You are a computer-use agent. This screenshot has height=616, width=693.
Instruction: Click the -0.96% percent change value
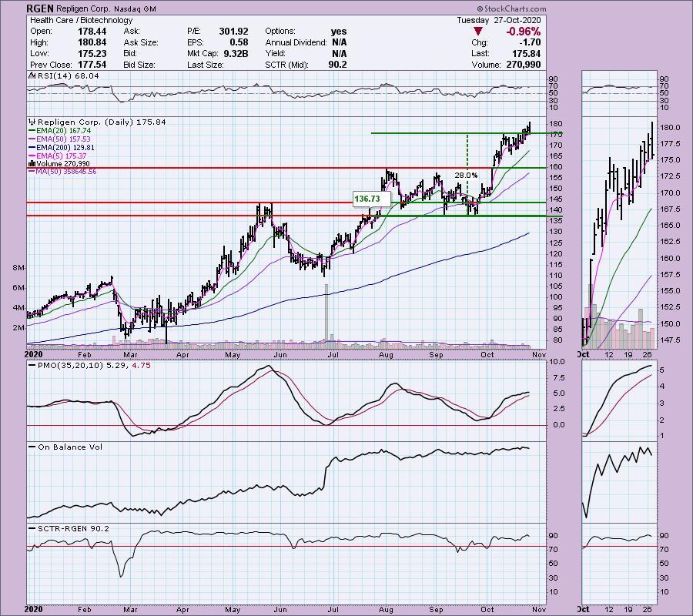click(523, 32)
